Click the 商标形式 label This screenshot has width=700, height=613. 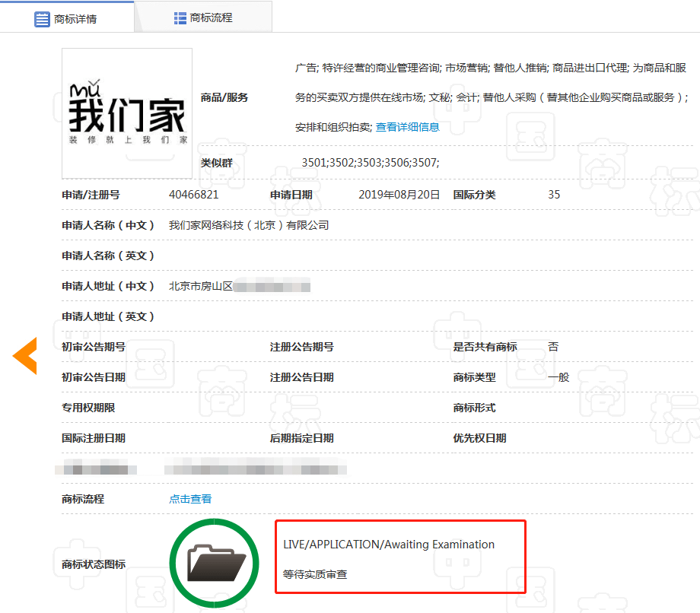(474, 408)
